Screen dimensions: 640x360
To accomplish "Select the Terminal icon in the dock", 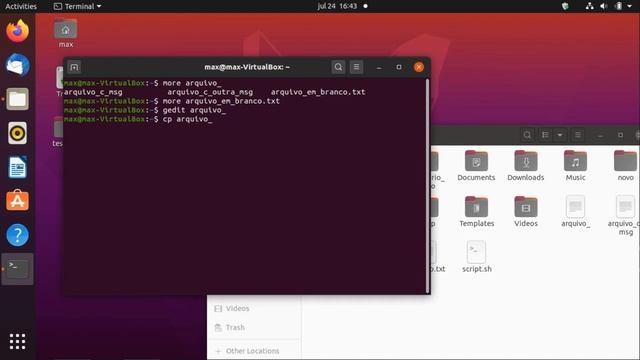I will 18,269.
